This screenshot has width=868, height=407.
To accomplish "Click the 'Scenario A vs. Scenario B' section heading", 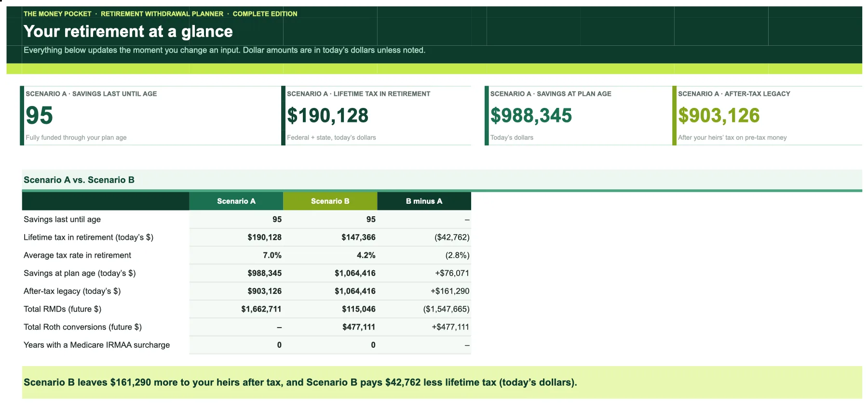I will click(x=79, y=180).
